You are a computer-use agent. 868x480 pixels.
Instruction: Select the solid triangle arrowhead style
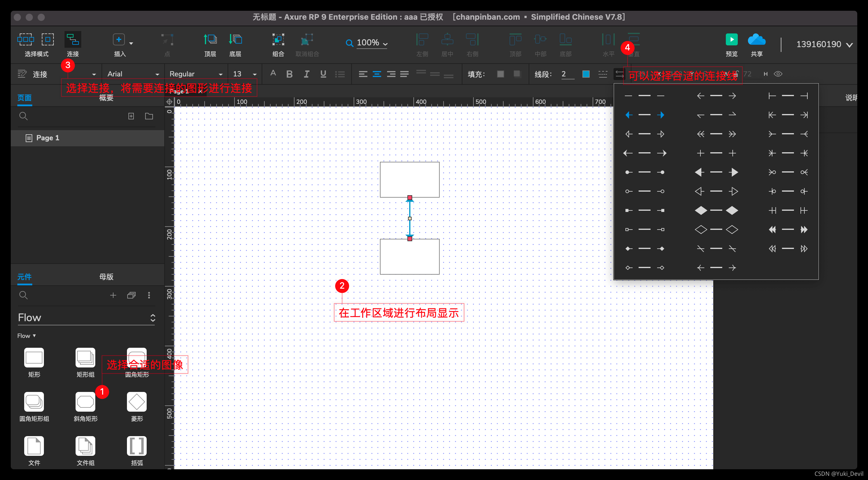coord(716,172)
